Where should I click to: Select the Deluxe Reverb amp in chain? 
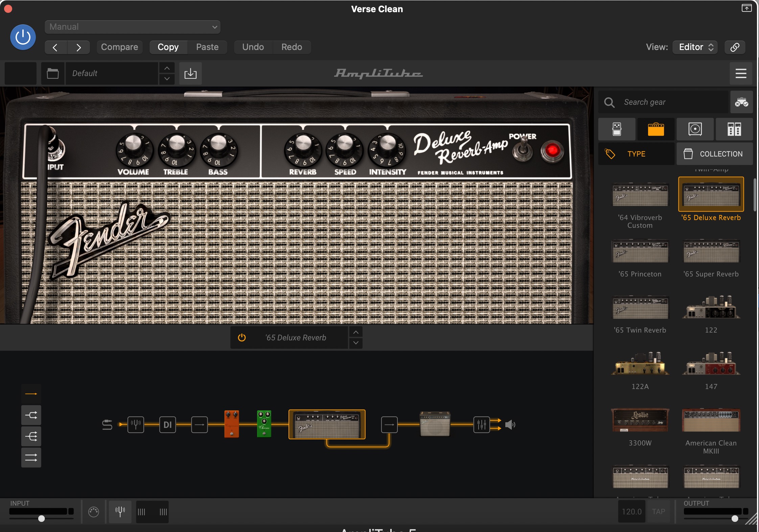327,424
